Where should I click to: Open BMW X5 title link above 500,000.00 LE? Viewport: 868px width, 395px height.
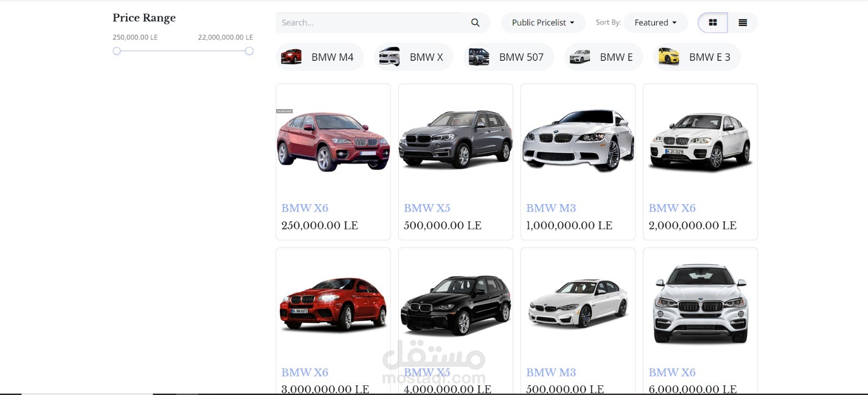(427, 208)
